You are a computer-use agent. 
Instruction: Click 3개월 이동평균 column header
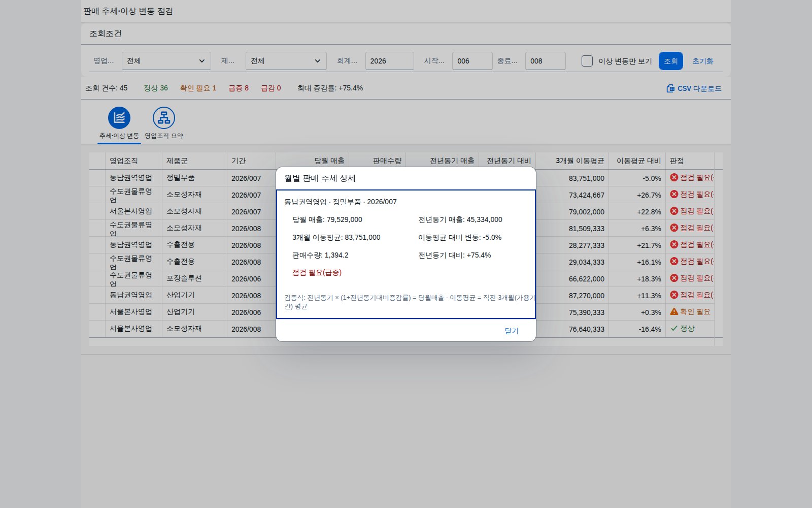pyautogui.click(x=572, y=161)
